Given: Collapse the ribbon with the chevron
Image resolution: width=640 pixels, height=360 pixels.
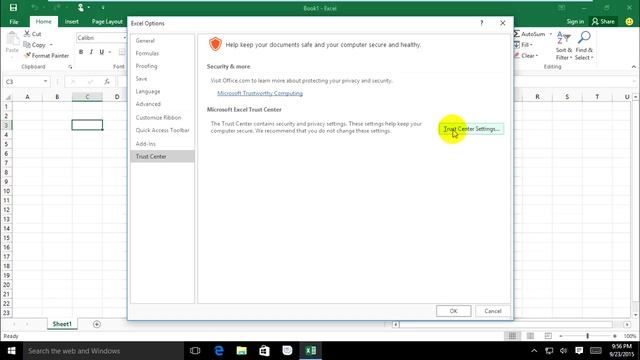Looking at the screenshot, I should point(633,67).
